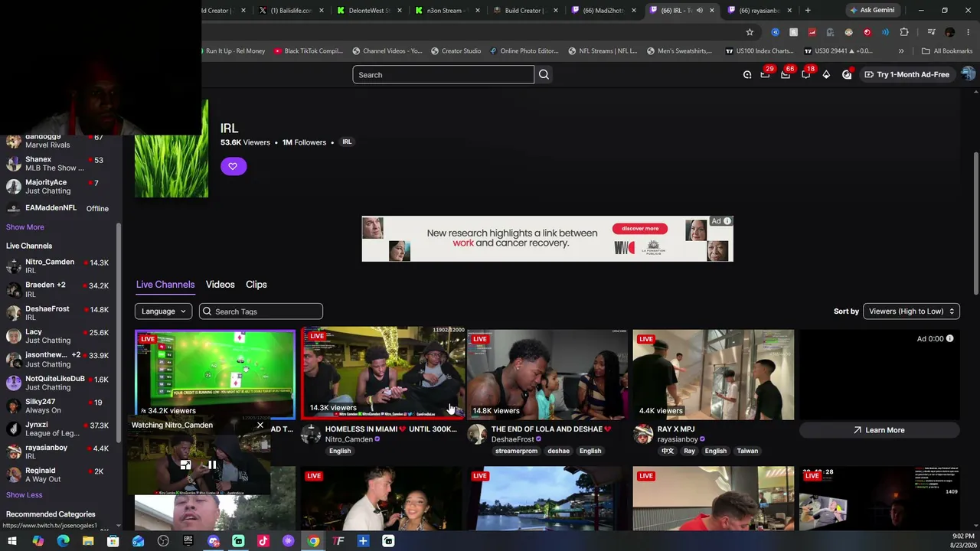Screen dimensions: 980x551
Task: Open the IRL category grass cover image
Action: 171,148
